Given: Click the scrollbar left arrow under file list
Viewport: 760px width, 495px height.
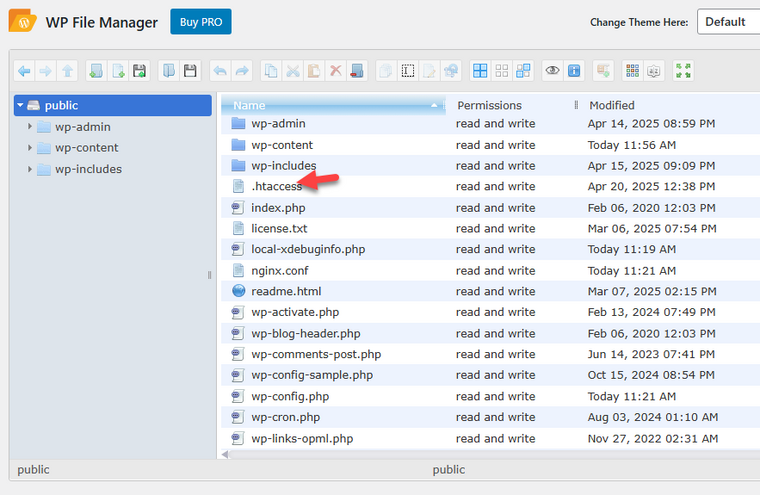Looking at the screenshot, I should click(x=225, y=454).
